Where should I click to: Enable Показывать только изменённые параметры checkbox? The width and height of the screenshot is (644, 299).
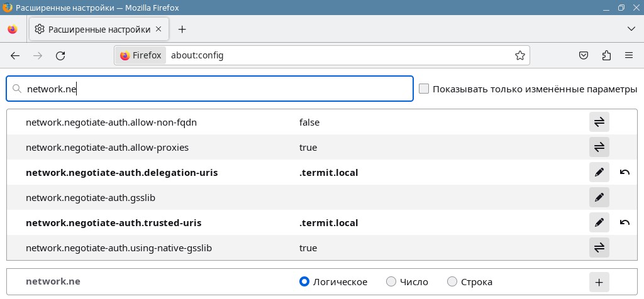pos(424,89)
